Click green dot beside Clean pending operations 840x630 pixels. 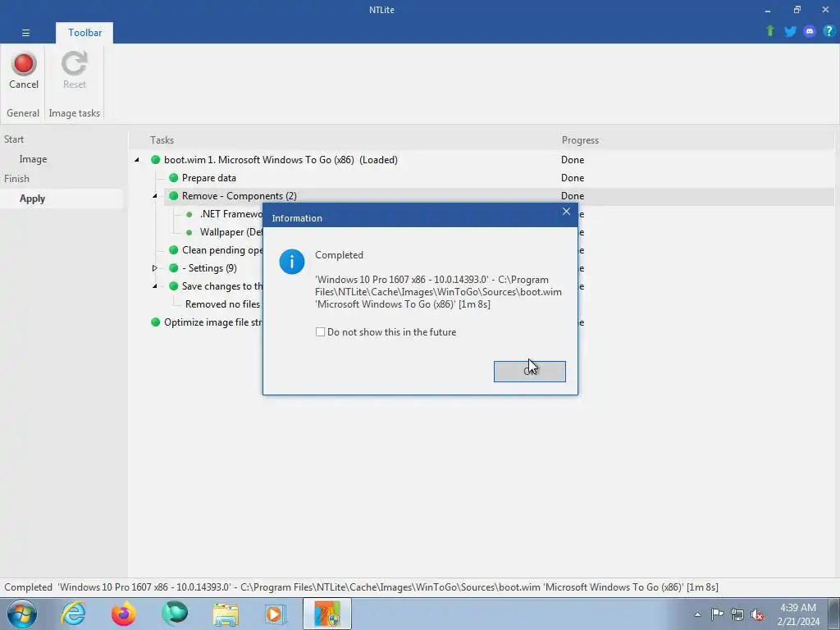pyautogui.click(x=174, y=250)
